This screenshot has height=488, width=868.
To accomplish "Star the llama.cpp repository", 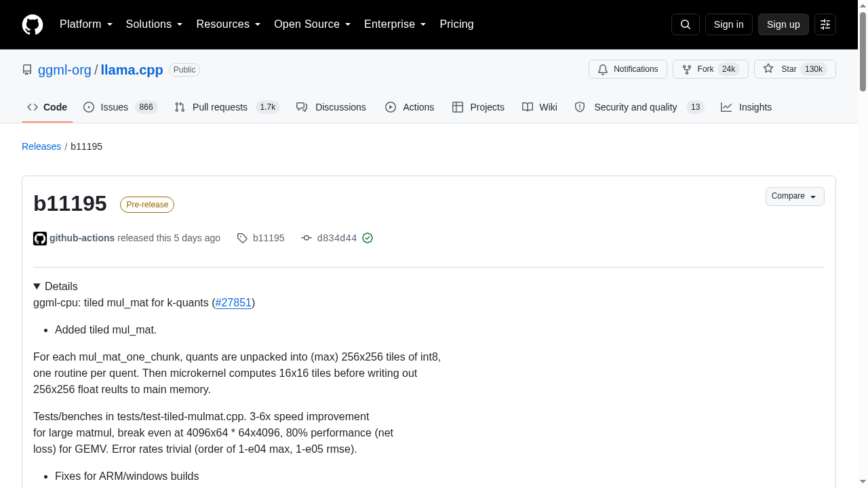I will pos(795,69).
